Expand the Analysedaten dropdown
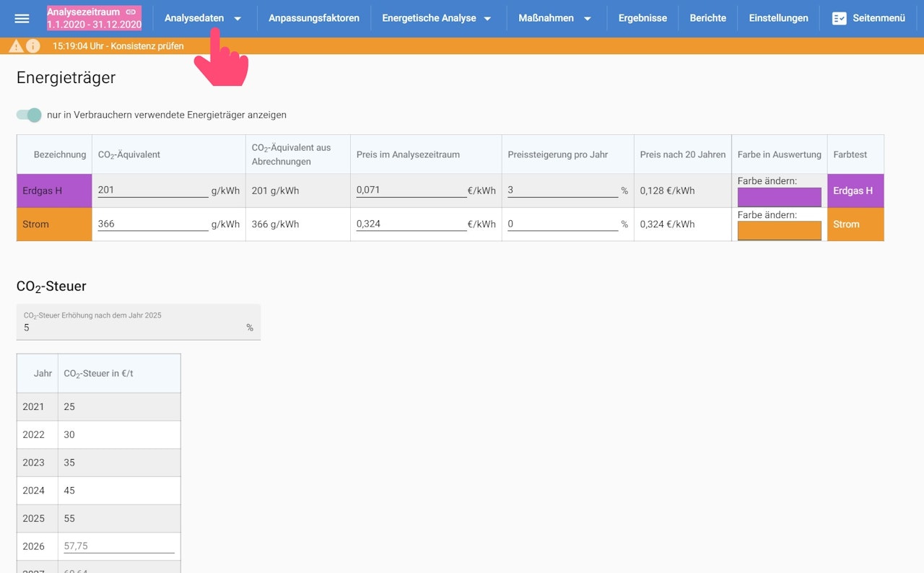The width and height of the screenshot is (924, 573). (x=237, y=19)
